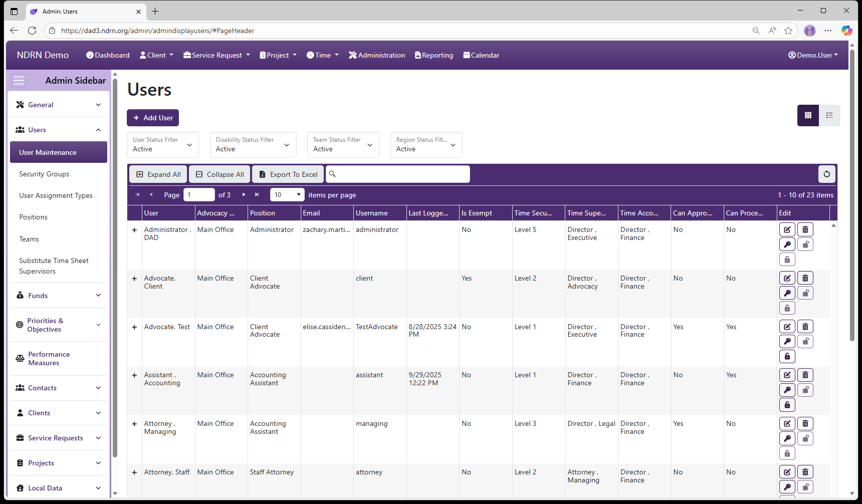
Task: Click Collapse All button
Action: click(x=220, y=174)
